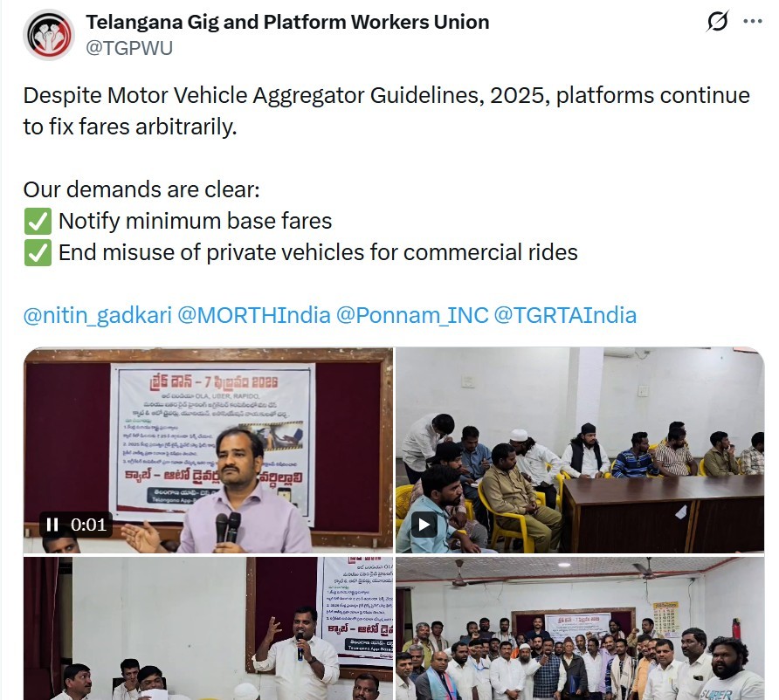Image resolution: width=779 pixels, height=700 pixels.
Task: Click the TGPWU profile avatar
Action: coord(49,35)
